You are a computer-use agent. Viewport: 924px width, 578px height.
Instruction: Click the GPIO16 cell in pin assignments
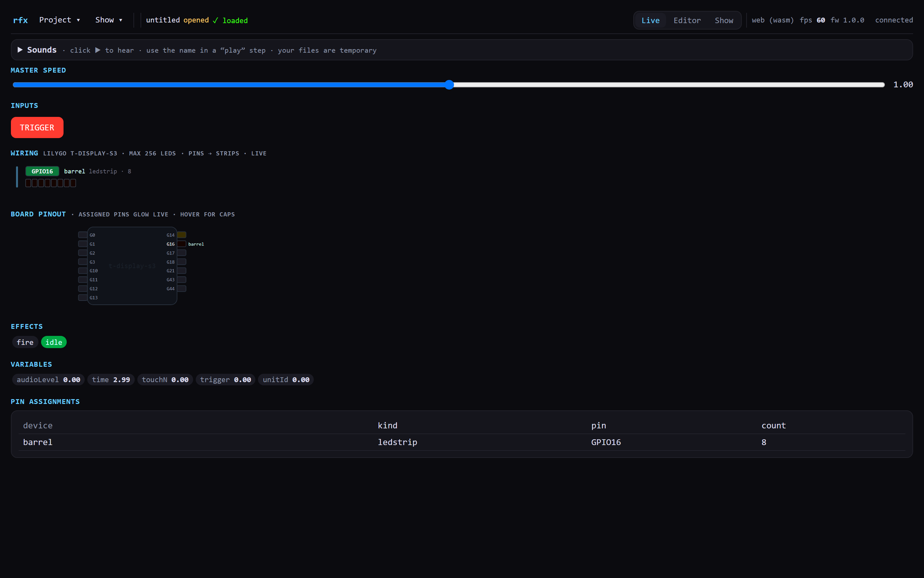tap(606, 442)
